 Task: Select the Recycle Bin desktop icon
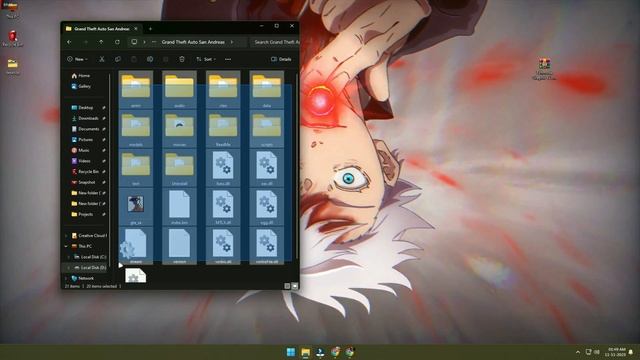coord(13,39)
